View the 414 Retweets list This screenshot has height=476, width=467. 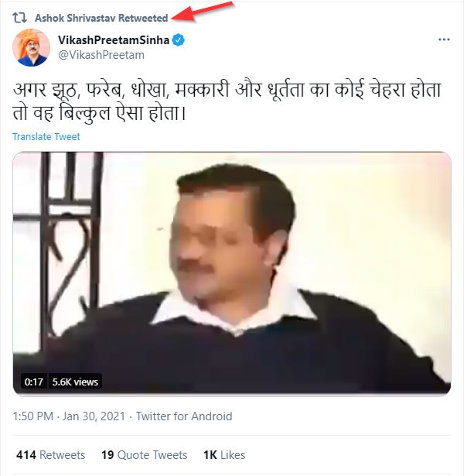click(x=50, y=454)
